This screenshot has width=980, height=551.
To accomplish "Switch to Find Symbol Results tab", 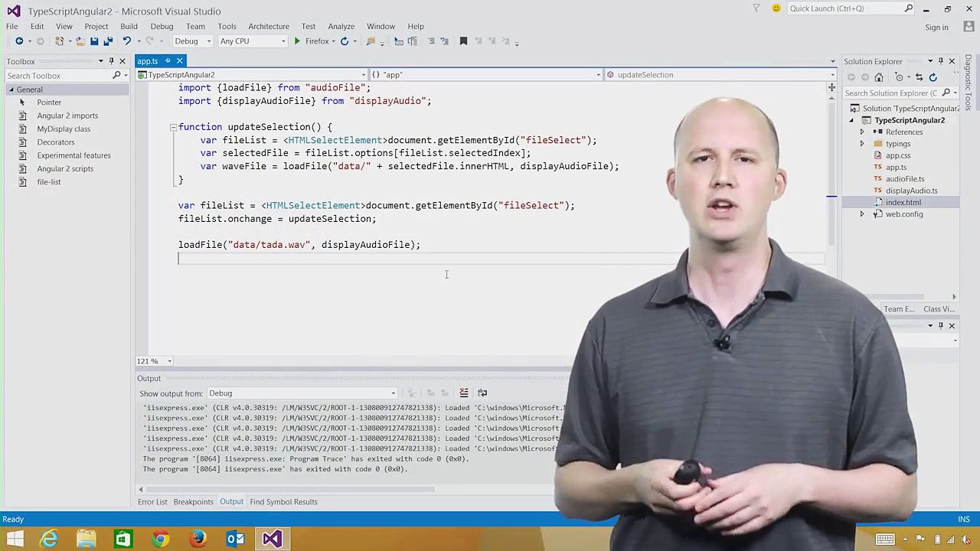I will tap(283, 502).
